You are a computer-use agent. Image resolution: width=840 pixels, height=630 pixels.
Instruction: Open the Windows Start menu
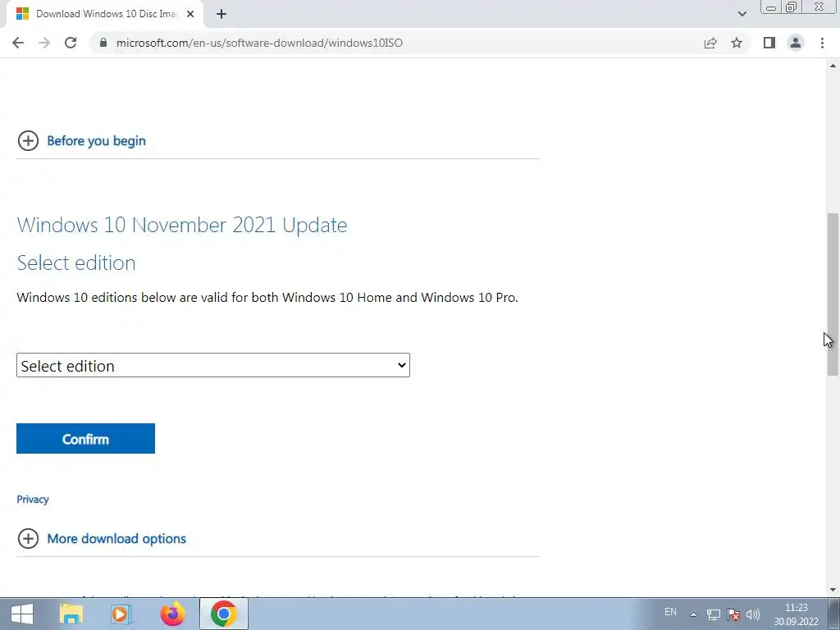[x=22, y=614]
